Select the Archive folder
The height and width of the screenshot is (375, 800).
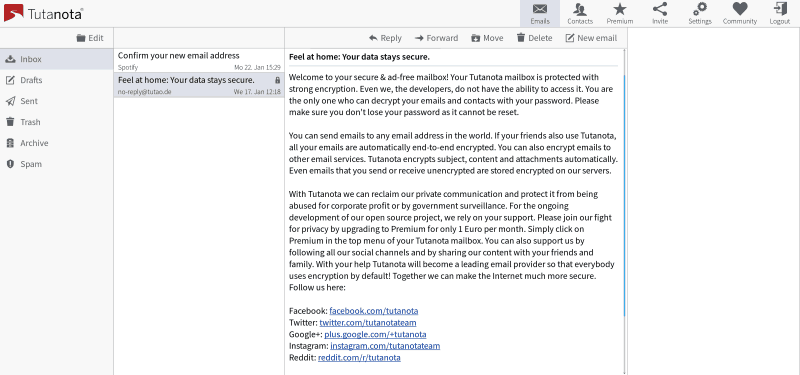pyautogui.click(x=57, y=143)
